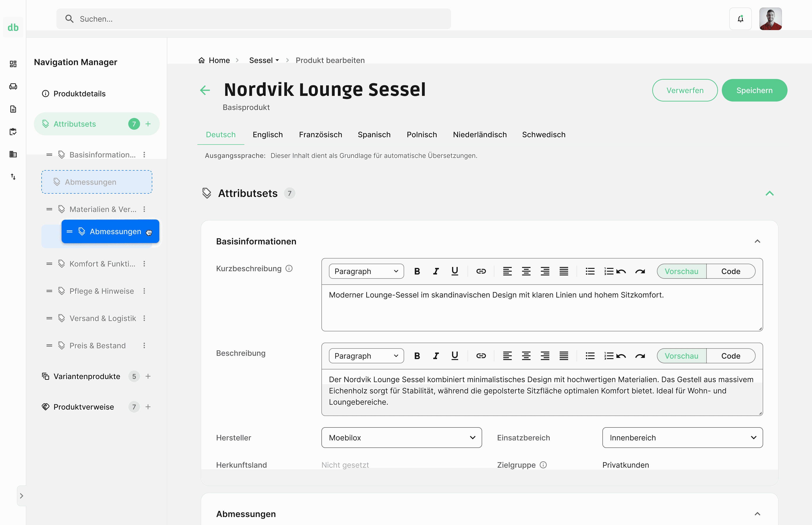
Task: Toggle bold in Kurzbeschreibung editor
Action: pyautogui.click(x=417, y=271)
